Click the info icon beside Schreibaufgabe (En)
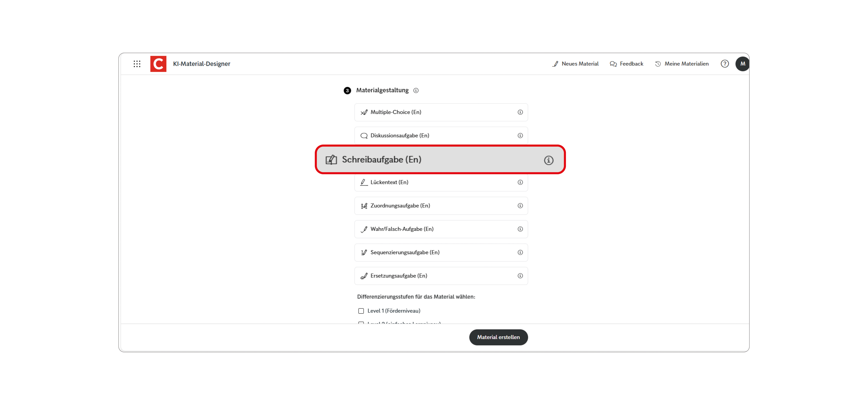Image resolution: width=868 pixels, height=405 pixels. [x=549, y=160]
